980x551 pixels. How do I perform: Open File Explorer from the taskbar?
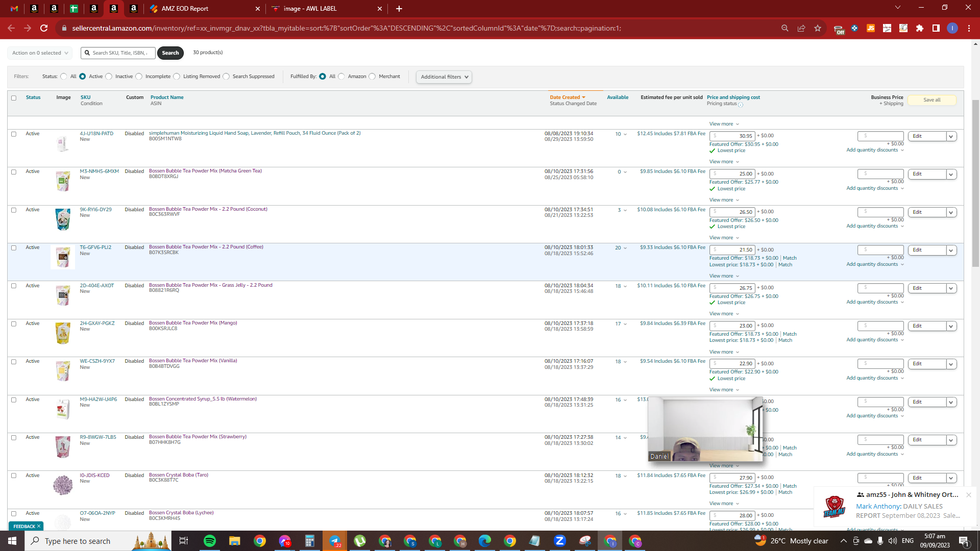235,541
